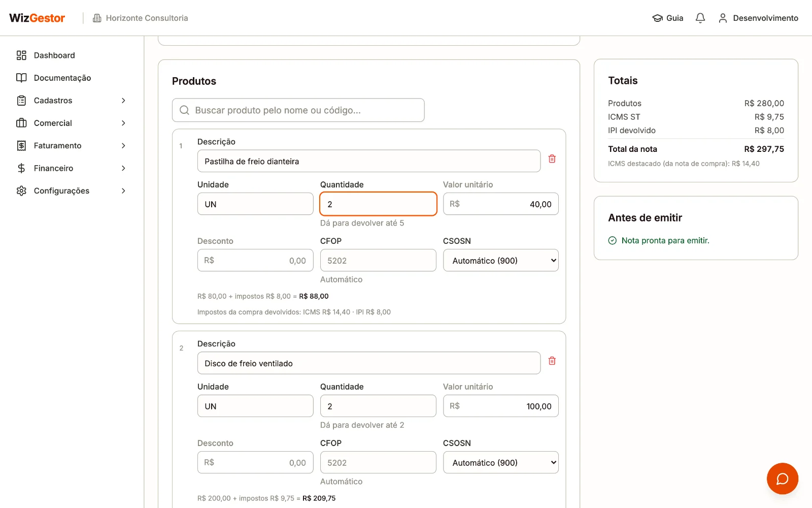
Task: Expand the Comercial submenu chevron
Action: coord(123,123)
